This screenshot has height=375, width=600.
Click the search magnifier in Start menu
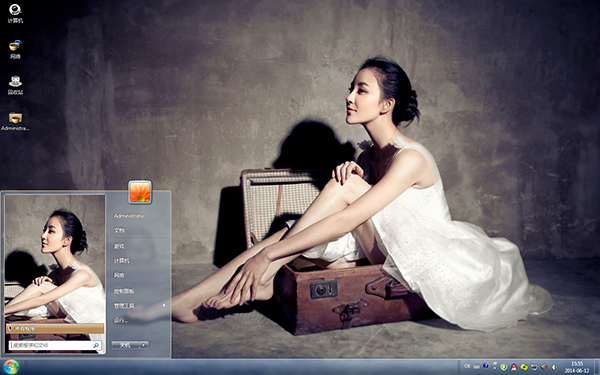96,346
